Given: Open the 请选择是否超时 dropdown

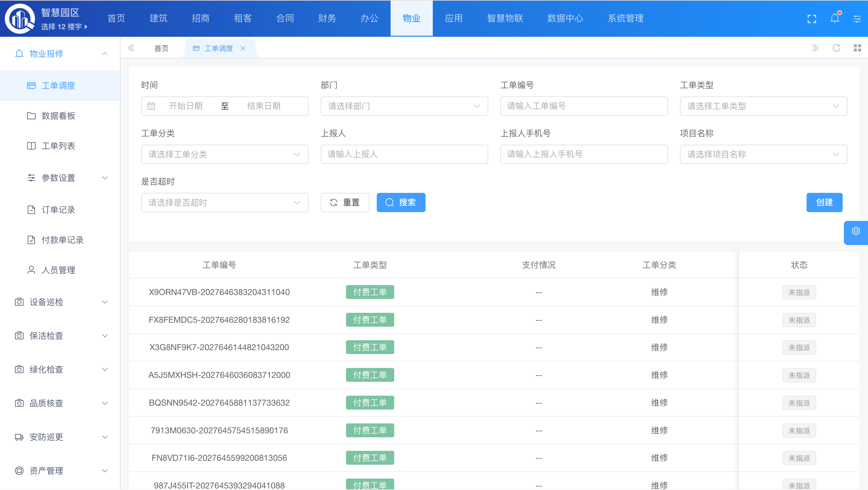Looking at the screenshot, I should (225, 203).
